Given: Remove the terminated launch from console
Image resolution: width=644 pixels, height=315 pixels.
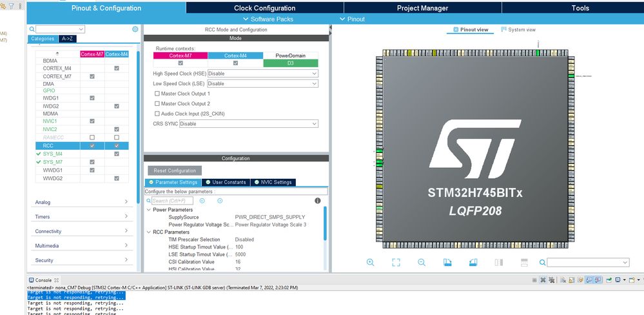Looking at the screenshot, I should [543, 280].
